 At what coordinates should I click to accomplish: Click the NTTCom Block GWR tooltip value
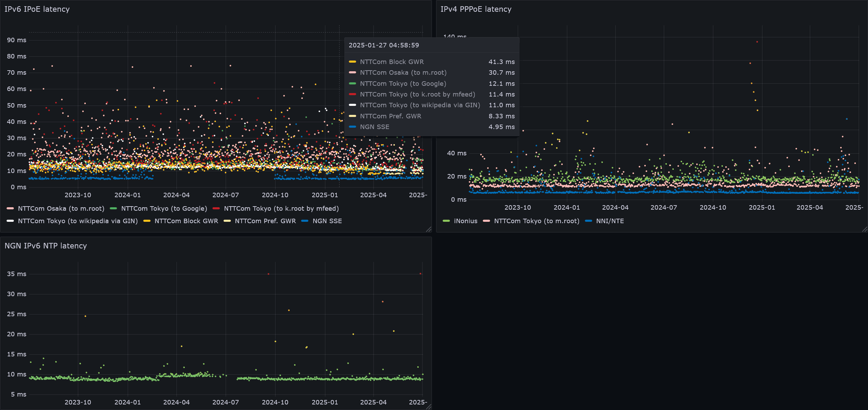click(501, 62)
